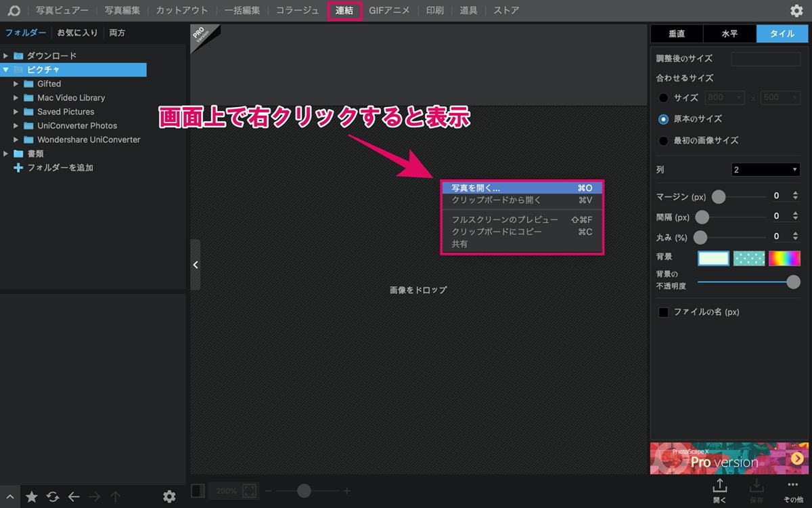Go up a folder with the up arrow
The height and width of the screenshot is (508, 812).
click(116, 496)
